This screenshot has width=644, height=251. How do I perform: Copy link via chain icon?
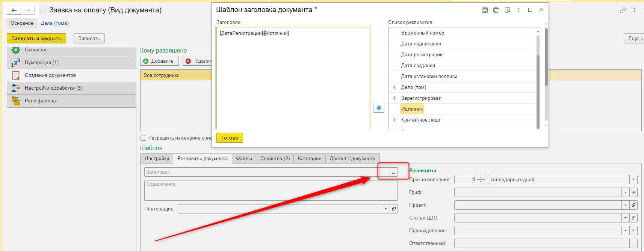click(x=623, y=10)
